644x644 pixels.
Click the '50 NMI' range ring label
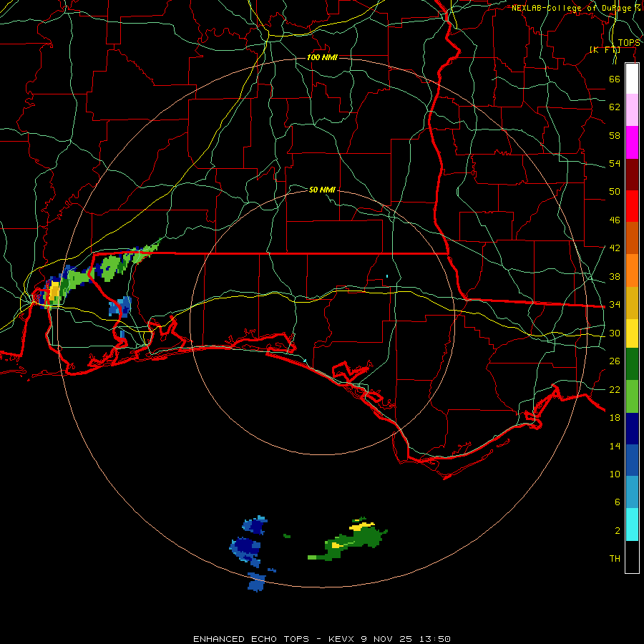[x=322, y=190]
